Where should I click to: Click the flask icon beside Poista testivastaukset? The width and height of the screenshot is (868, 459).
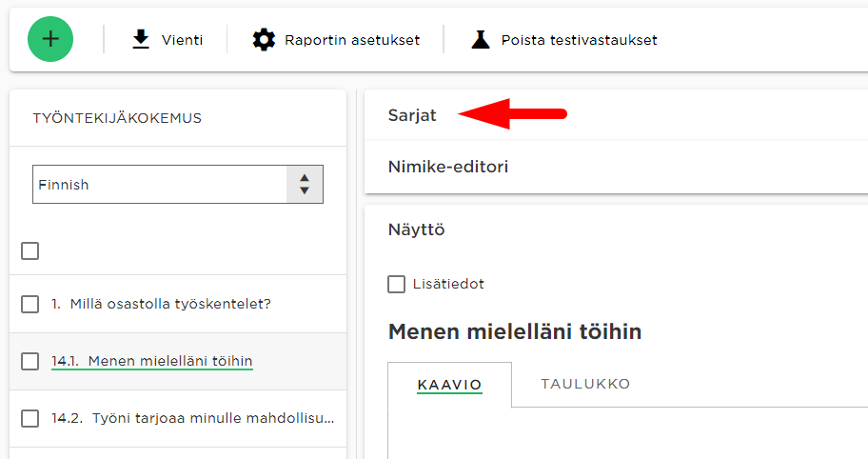(x=481, y=39)
